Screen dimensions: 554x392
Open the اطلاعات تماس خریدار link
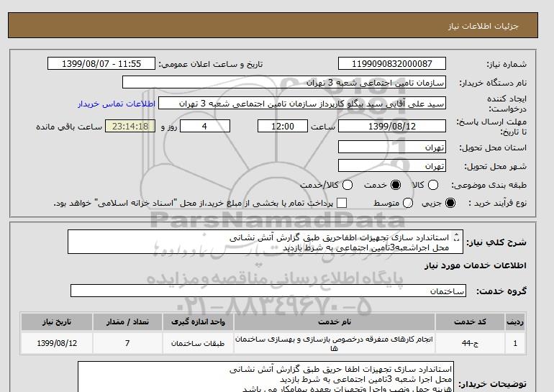[x=117, y=104]
